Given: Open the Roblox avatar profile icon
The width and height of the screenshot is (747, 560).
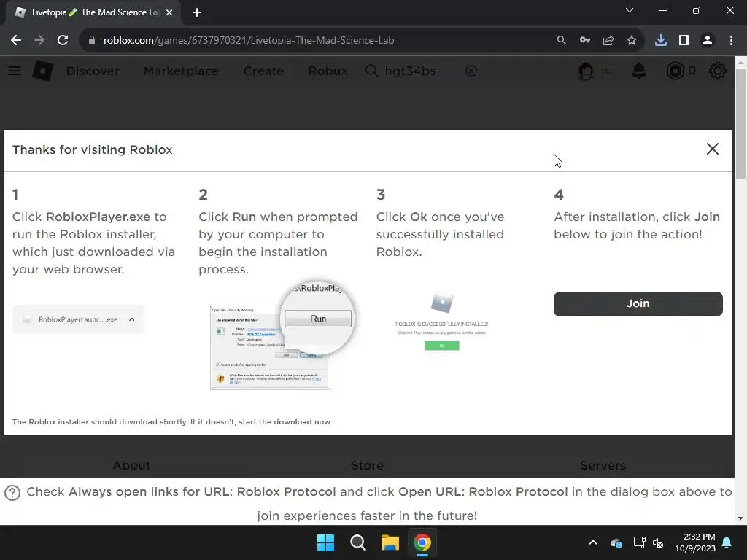Looking at the screenshot, I should [x=586, y=71].
